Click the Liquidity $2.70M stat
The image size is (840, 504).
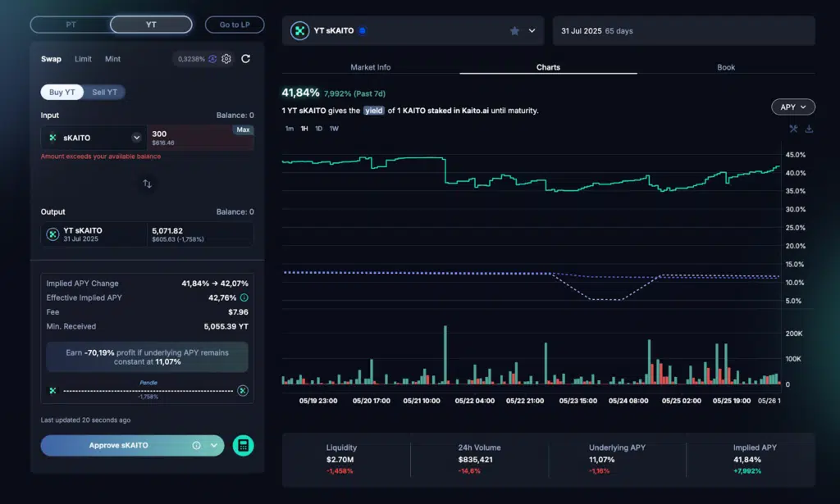click(340, 459)
